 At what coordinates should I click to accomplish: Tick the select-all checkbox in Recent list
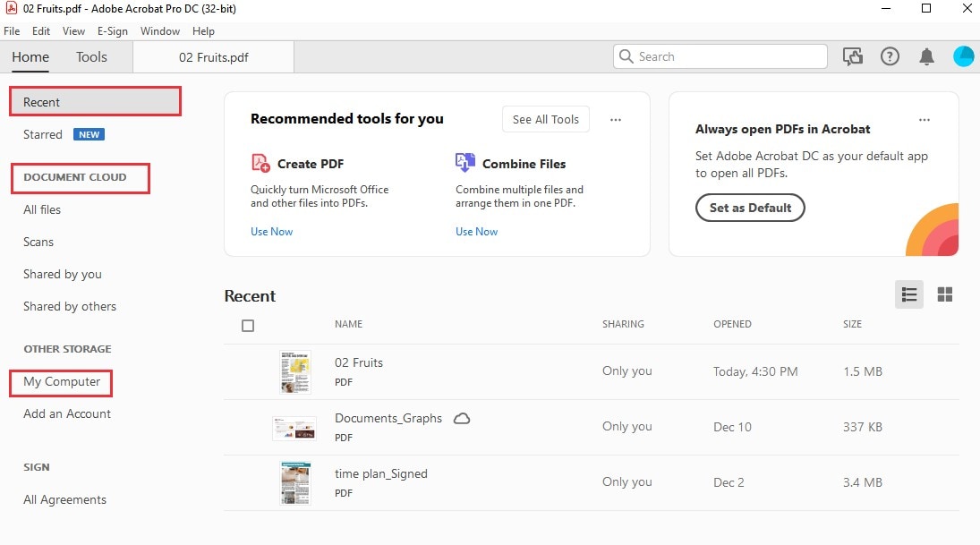pyautogui.click(x=248, y=326)
